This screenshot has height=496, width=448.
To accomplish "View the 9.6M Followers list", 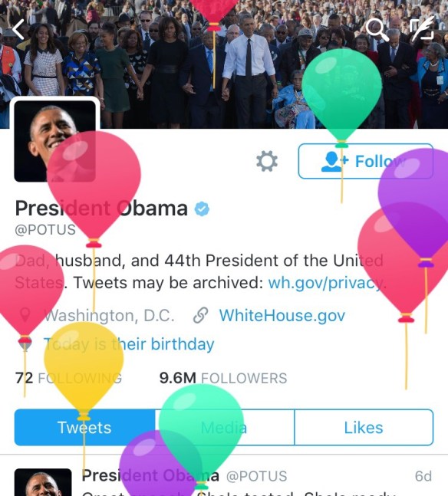I will click(223, 378).
